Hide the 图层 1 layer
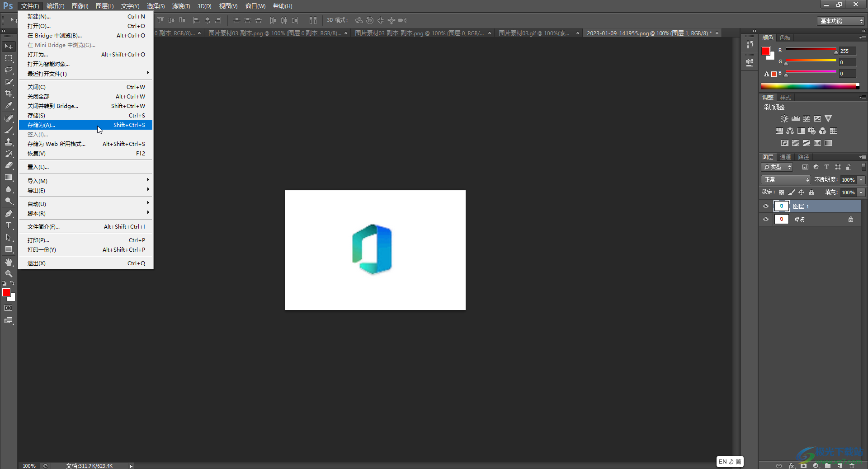 click(x=766, y=206)
